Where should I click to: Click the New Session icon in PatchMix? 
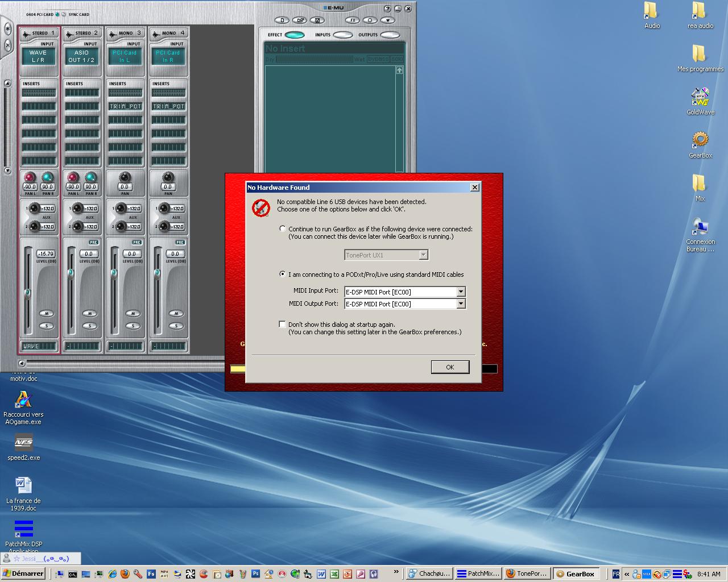(x=282, y=20)
